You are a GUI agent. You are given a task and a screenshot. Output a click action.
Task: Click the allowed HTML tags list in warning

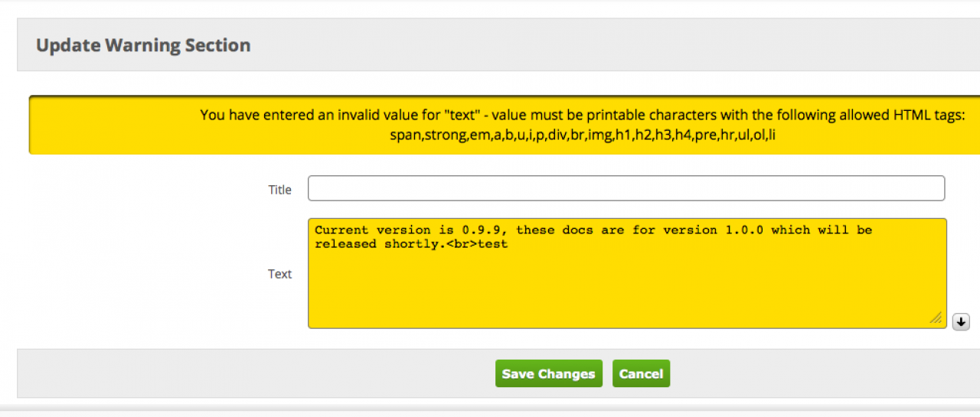(583, 135)
